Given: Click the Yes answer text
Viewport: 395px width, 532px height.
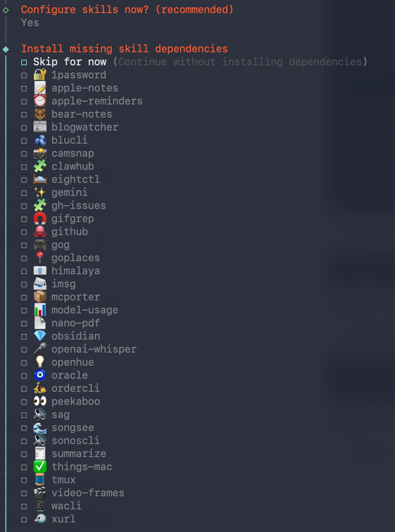Looking at the screenshot, I should (x=30, y=23).
